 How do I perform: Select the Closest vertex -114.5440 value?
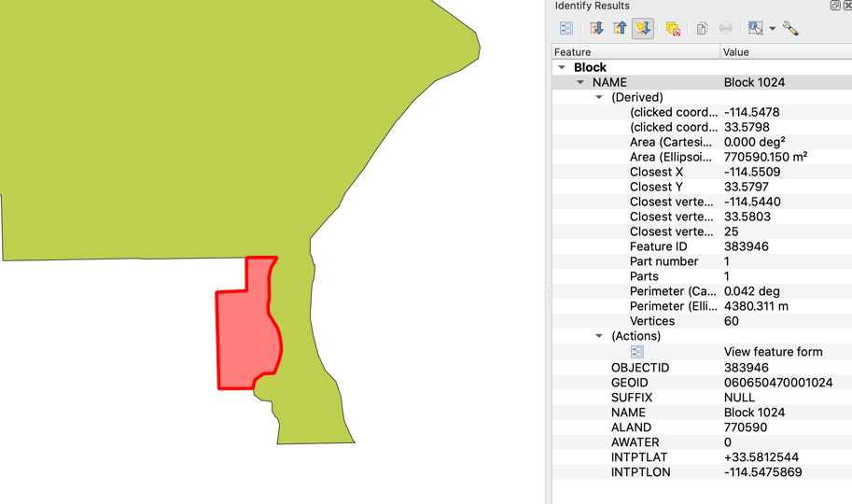pos(752,202)
